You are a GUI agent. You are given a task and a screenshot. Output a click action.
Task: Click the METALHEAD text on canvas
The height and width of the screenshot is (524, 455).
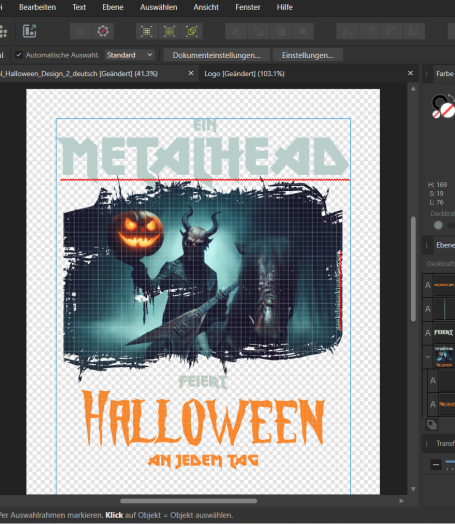pos(204,158)
